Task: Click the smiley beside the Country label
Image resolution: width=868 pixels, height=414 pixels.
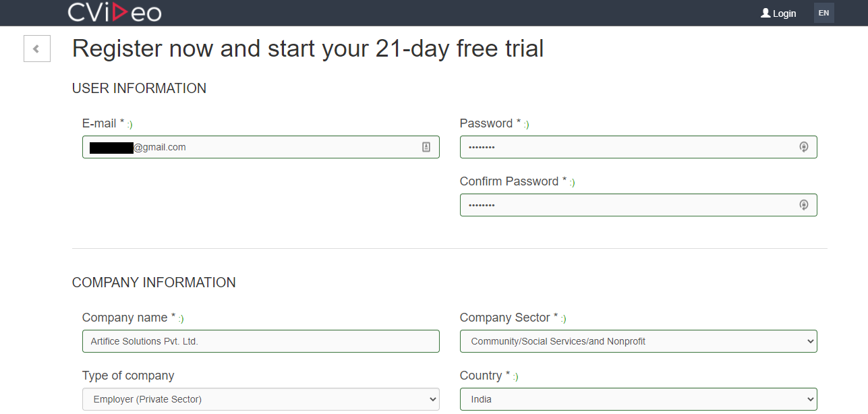Action: pos(516,377)
